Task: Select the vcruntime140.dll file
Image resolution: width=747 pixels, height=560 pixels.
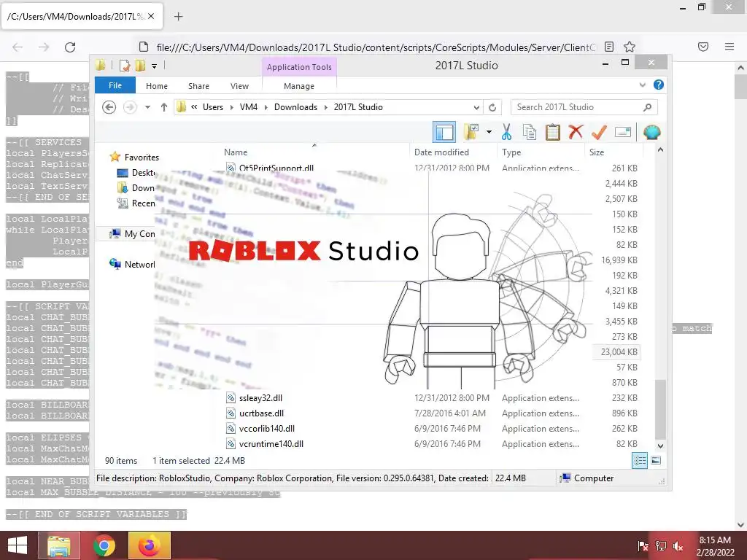Action: [271, 443]
